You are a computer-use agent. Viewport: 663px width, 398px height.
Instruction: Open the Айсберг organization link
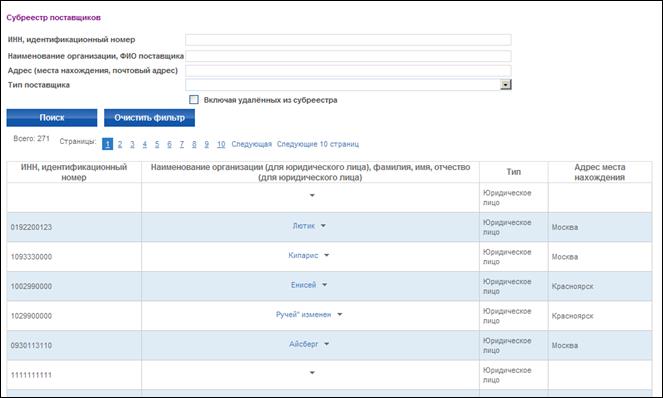click(x=303, y=344)
